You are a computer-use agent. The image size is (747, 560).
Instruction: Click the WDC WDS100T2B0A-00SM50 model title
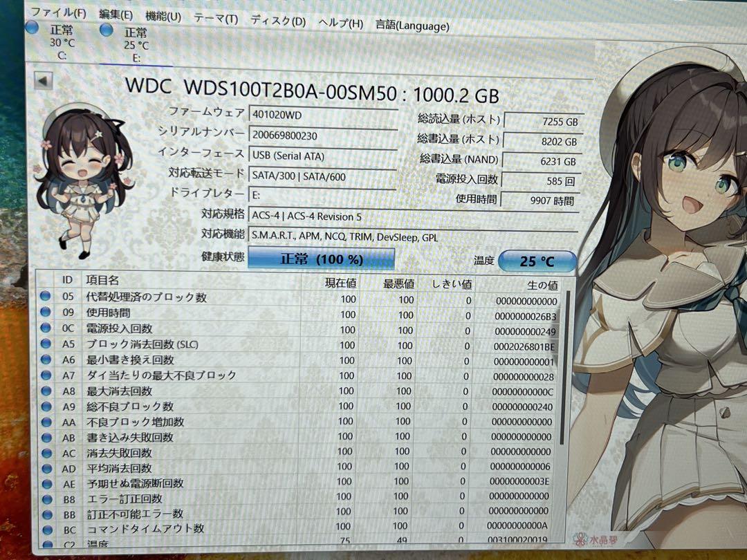click(312, 90)
